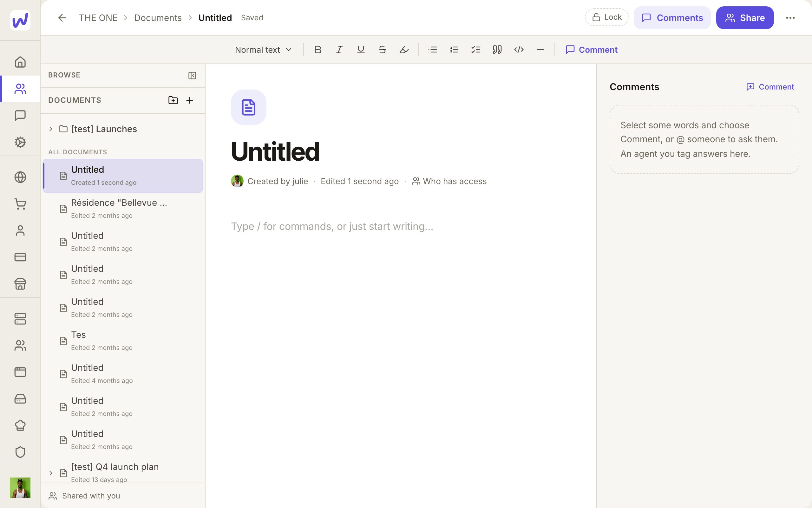Image resolution: width=812 pixels, height=508 pixels.
Task: Go back with the arrow icon
Action: point(62,18)
